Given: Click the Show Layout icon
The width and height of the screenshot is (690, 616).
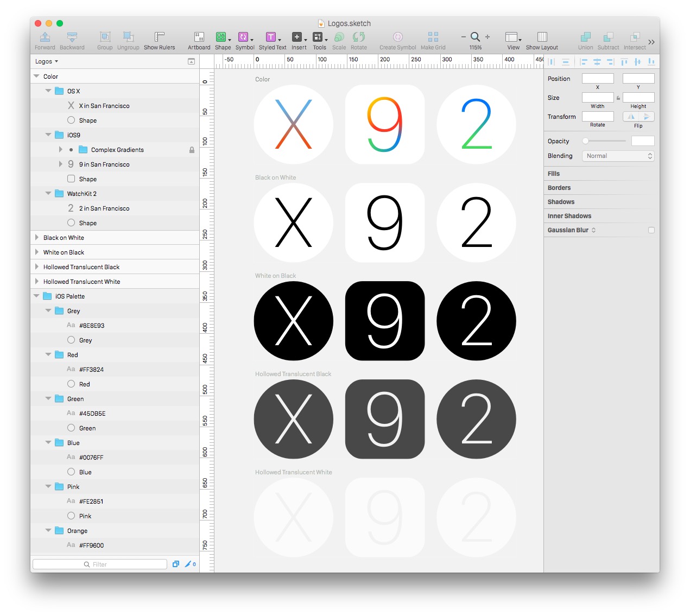Looking at the screenshot, I should click(542, 37).
